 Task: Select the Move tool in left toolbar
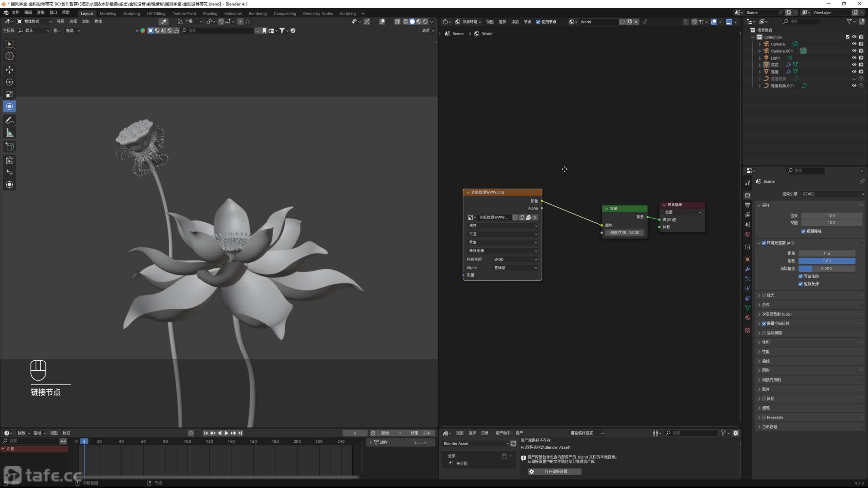pos(9,70)
